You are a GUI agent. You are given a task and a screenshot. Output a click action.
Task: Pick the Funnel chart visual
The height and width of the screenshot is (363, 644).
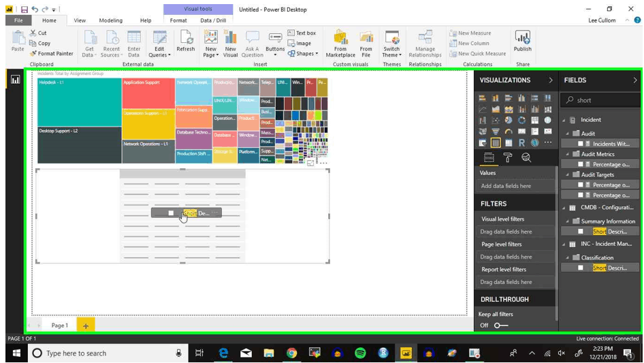[496, 131]
